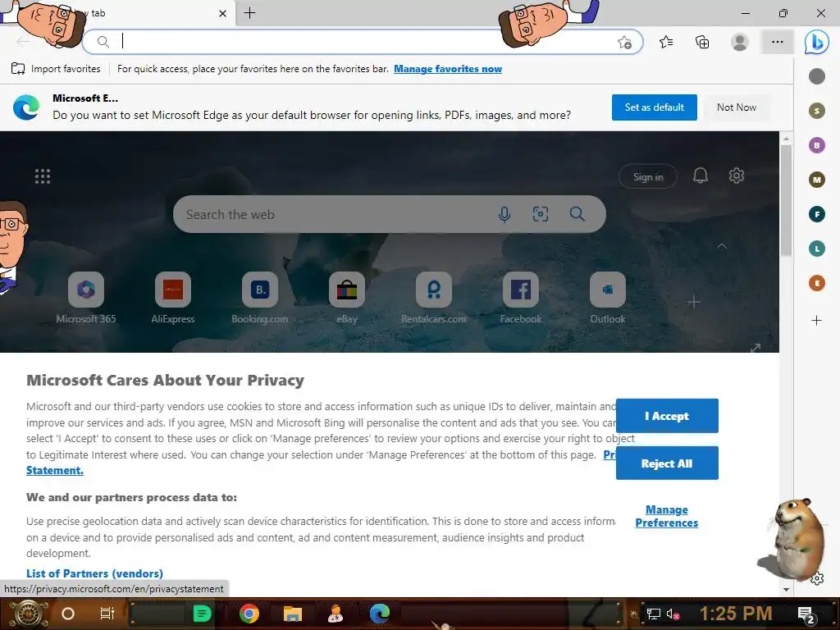The height and width of the screenshot is (630, 840).
Task: Add sidebar app with plus icon
Action: pyautogui.click(x=816, y=321)
